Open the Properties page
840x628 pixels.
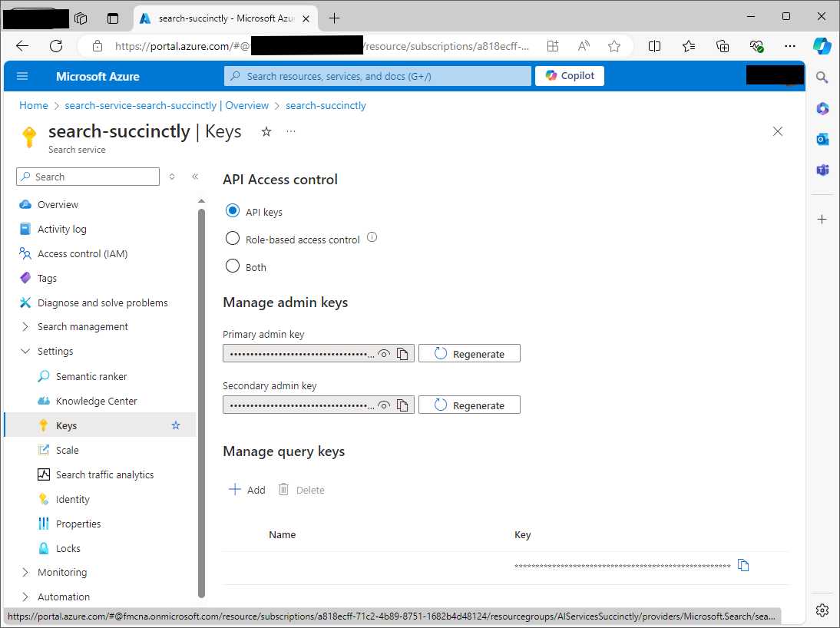pyautogui.click(x=78, y=524)
